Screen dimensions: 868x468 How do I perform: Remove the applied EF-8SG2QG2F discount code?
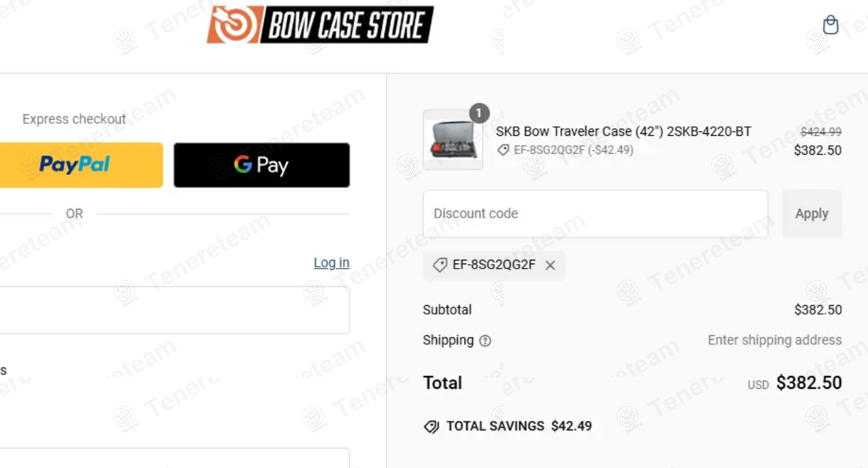550,265
